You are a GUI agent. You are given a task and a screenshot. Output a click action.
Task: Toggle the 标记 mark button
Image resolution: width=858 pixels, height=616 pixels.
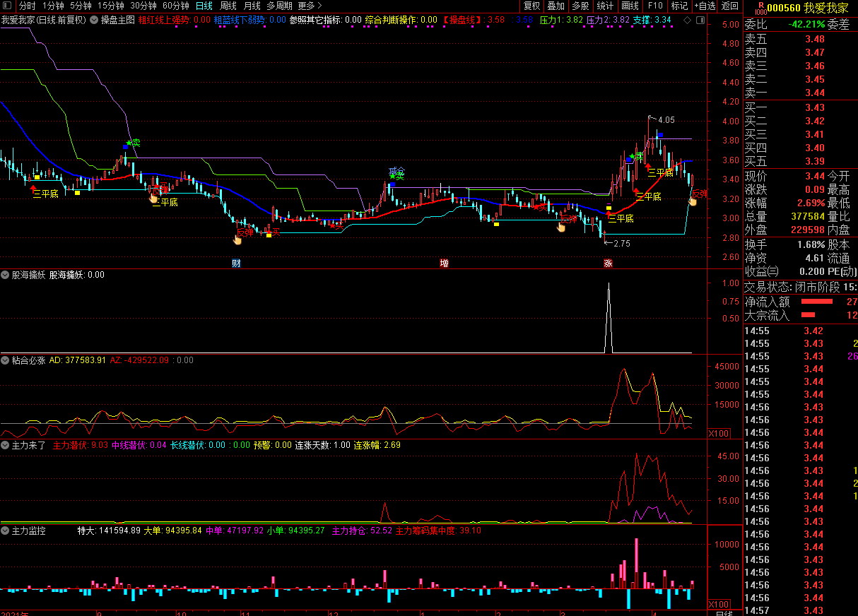click(679, 6)
